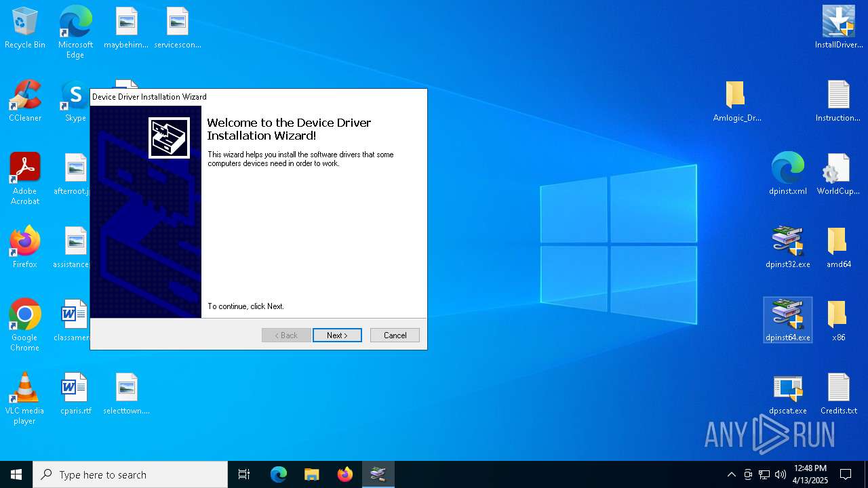Select the Skype desktop shortcut

click(x=75, y=102)
